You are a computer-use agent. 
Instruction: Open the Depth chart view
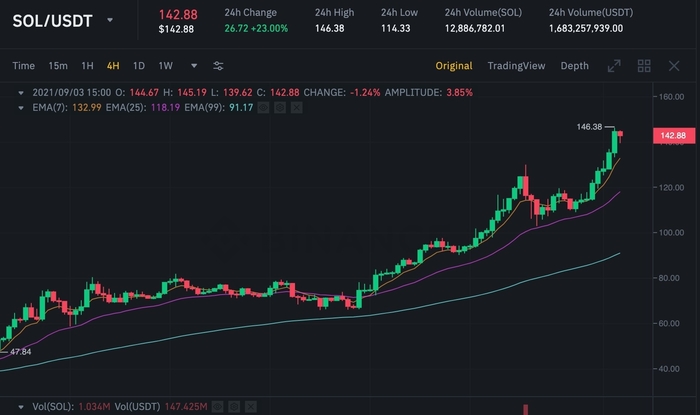pyautogui.click(x=575, y=66)
